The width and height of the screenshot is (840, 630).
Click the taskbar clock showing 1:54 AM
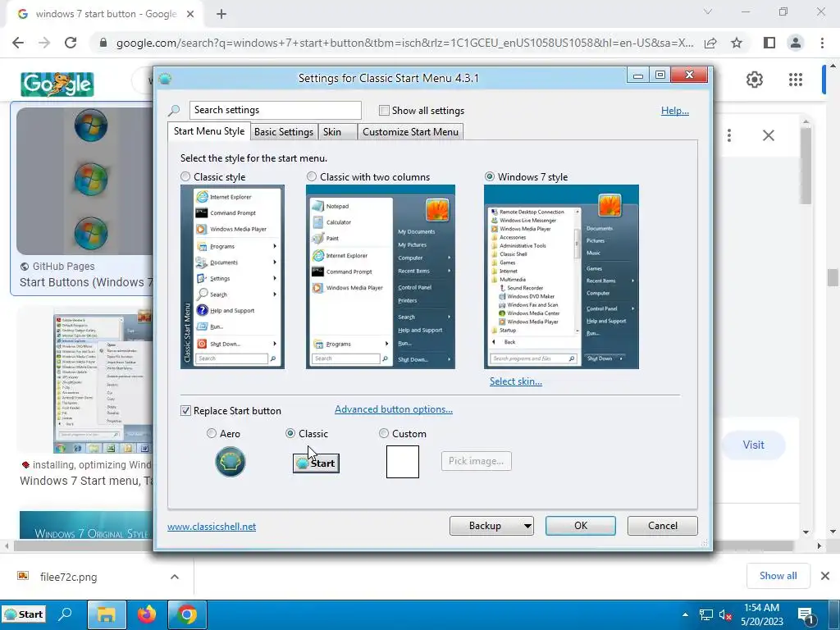(x=762, y=614)
